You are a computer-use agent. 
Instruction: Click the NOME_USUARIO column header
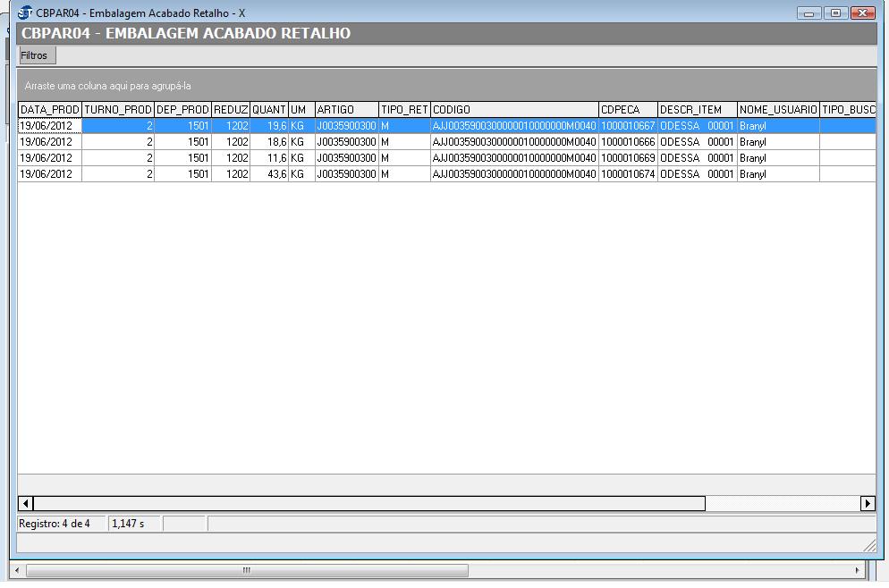[x=778, y=110]
